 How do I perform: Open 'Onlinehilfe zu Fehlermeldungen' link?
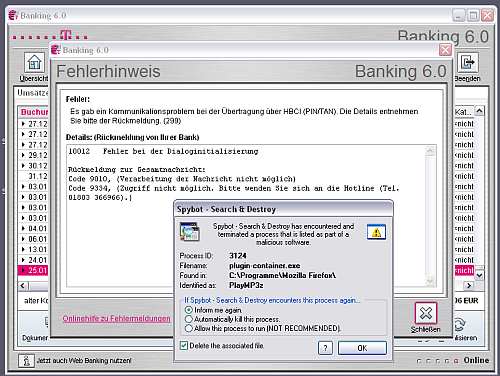(x=116, y=319)
